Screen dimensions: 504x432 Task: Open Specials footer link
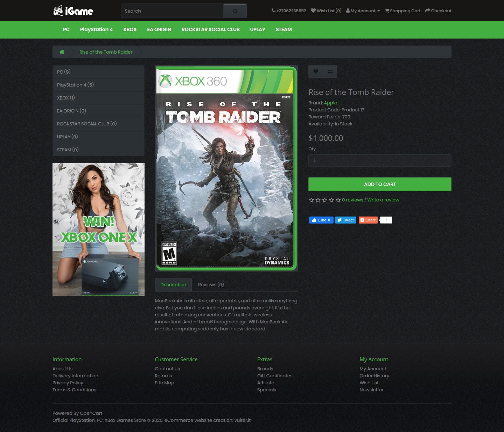tap(267, 390)
